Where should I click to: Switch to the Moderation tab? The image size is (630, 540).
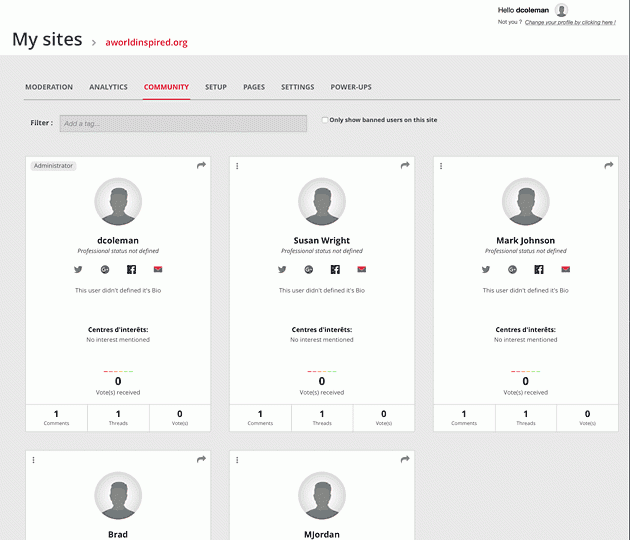[x=49, y=87]
